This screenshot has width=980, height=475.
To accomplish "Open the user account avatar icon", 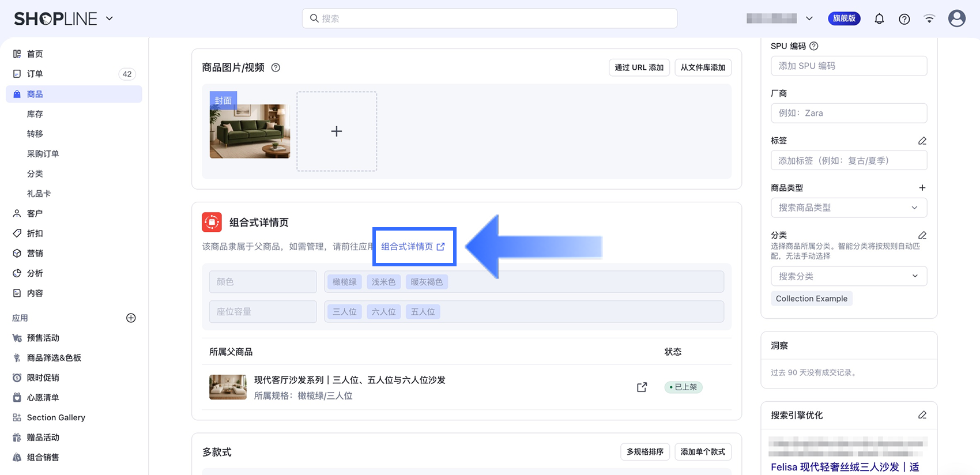I will 957,18.
